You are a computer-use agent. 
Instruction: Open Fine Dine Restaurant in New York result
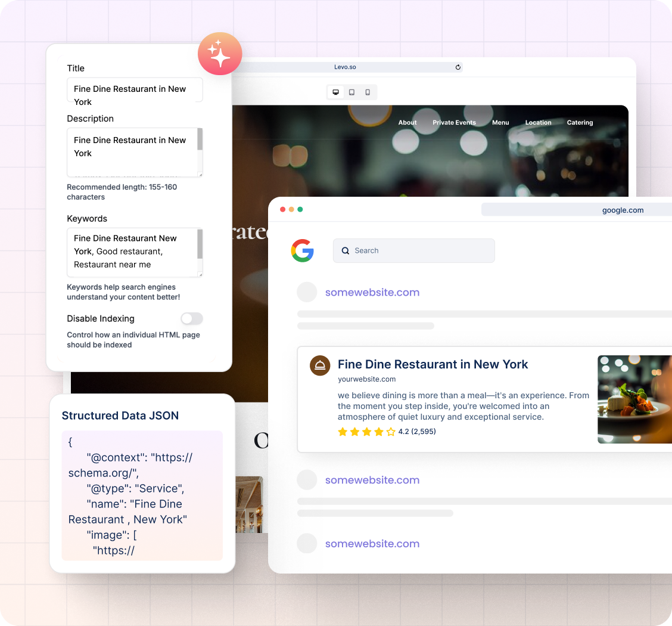tap(433, 364)
